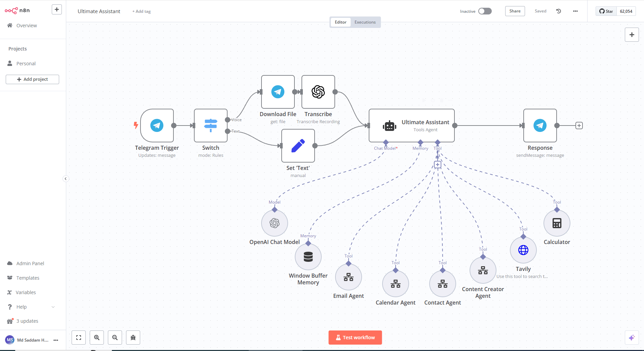
Task: Click the Share button
Action: [515, 11]
